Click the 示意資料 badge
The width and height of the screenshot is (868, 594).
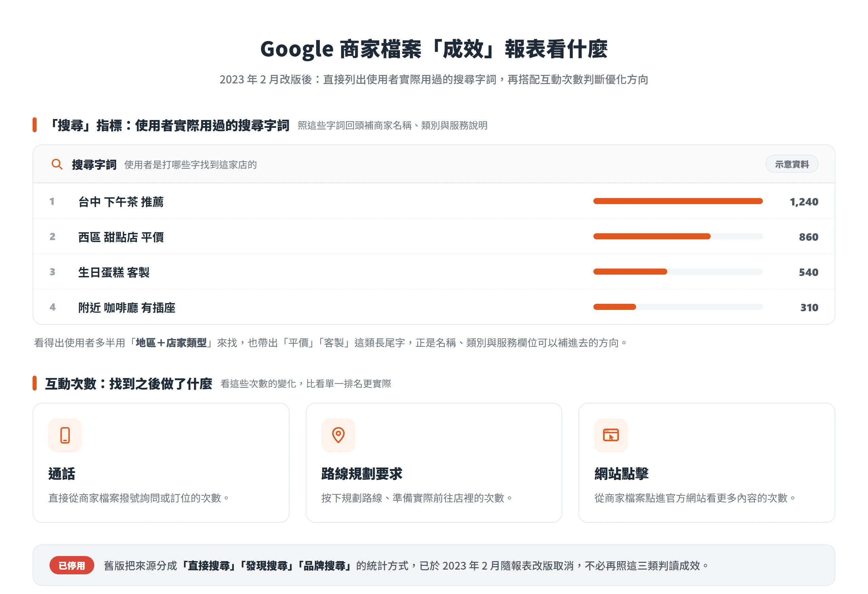791,164
